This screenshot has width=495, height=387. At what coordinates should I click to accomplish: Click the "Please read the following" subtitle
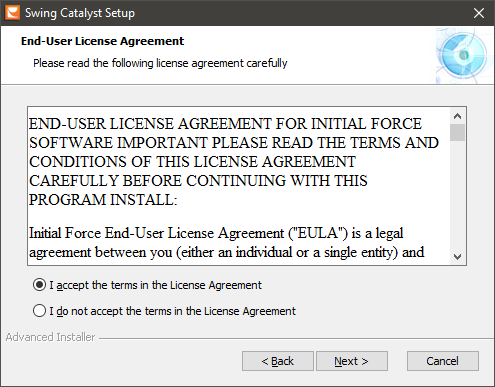[160, 63]
